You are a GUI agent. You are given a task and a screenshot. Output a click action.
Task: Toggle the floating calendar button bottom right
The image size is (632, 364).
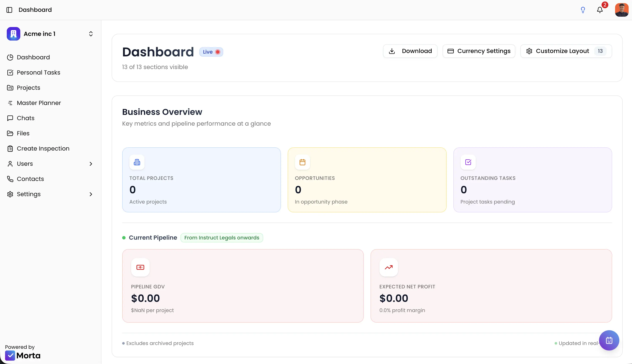pyautogui.click(x=609, y=340)
